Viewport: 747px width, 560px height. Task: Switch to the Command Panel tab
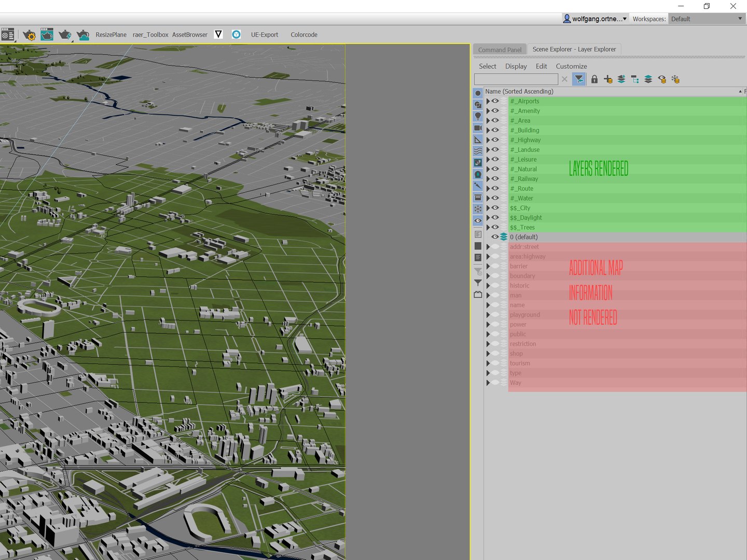coord(500,50)
